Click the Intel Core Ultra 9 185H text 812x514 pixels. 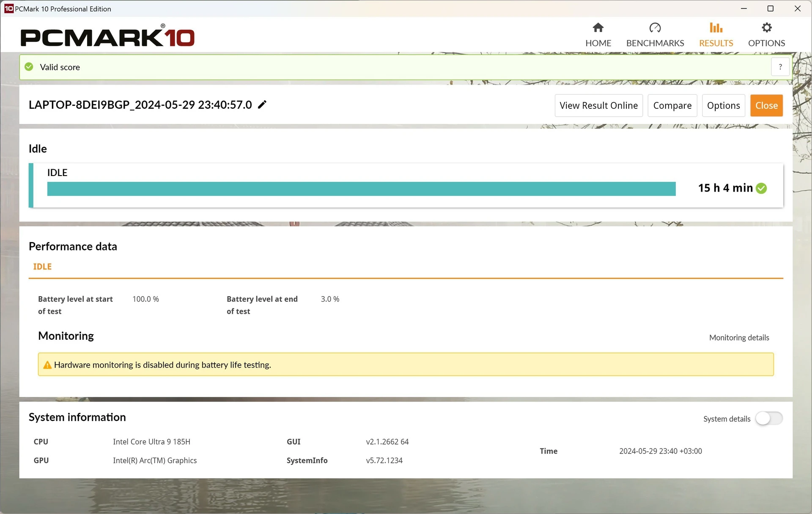pyautogui.click(x=151, y=442)
